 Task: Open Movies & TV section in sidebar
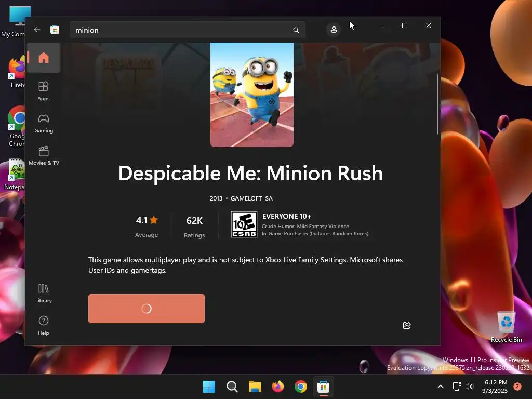[44, 156]
